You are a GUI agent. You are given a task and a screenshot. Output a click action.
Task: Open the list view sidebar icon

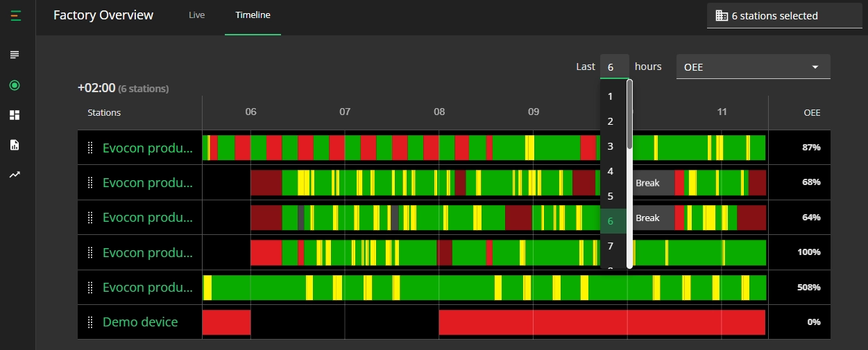(x=15, y=55)
